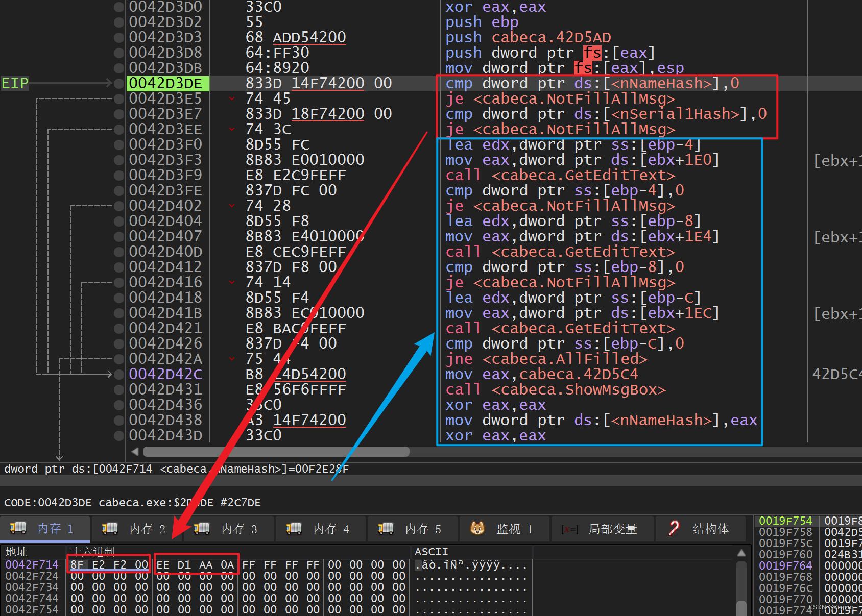
Task: Select highlighted EIP address 0042D3DE
Action: point(167,83)
